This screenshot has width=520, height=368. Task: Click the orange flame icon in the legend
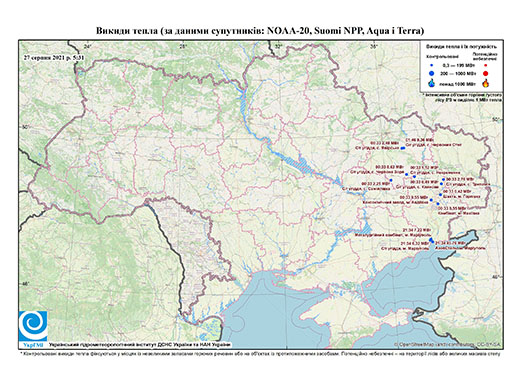click(x=485, y=83)
